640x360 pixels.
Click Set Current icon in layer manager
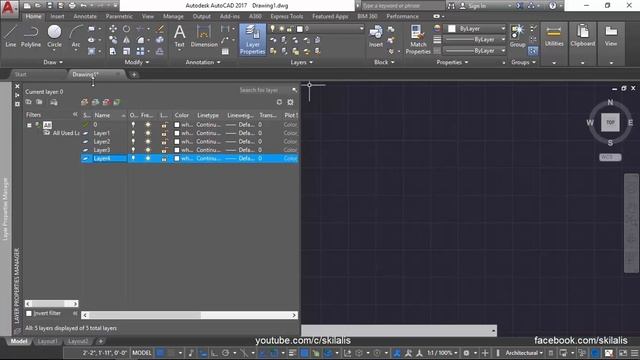(x=117, y=102)
